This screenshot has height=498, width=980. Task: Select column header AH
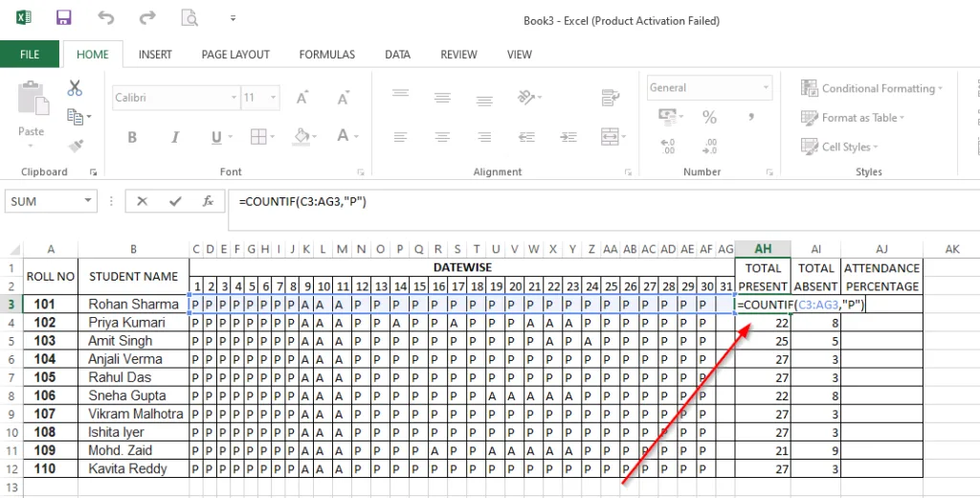tap(763, 249)
